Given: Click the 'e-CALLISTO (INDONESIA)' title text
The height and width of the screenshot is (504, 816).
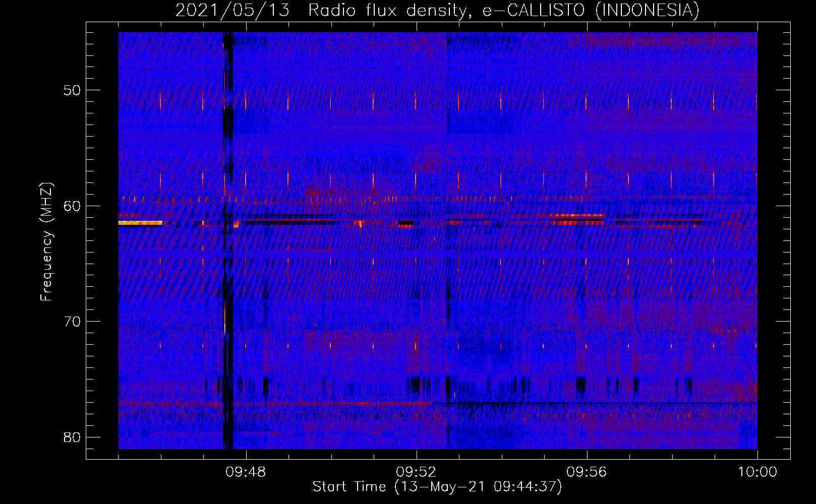Looking at the screenshot, I should point(591,10).
